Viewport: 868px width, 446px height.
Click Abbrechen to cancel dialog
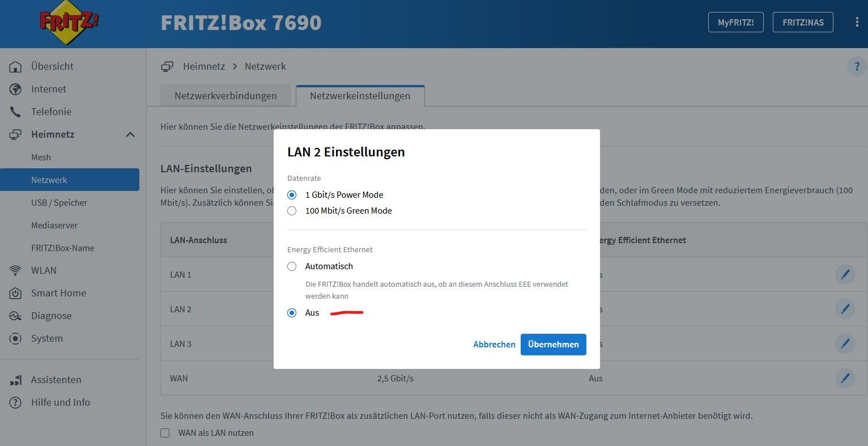pyautogui.click(x=494, y=345)
